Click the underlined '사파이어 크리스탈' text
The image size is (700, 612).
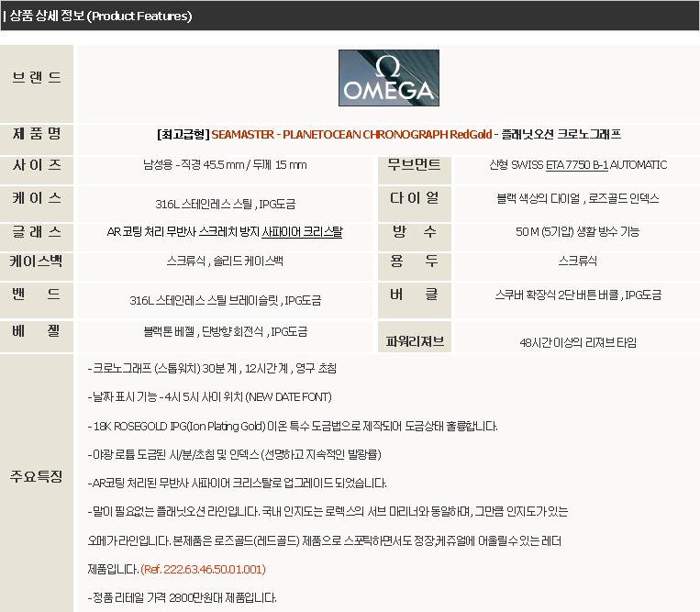[x=302, y=232]
